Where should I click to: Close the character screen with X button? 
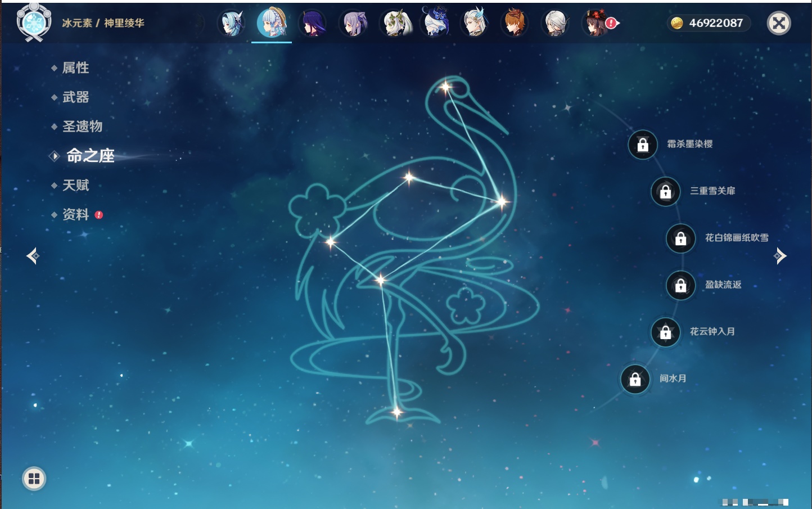(x=779, y=23)
